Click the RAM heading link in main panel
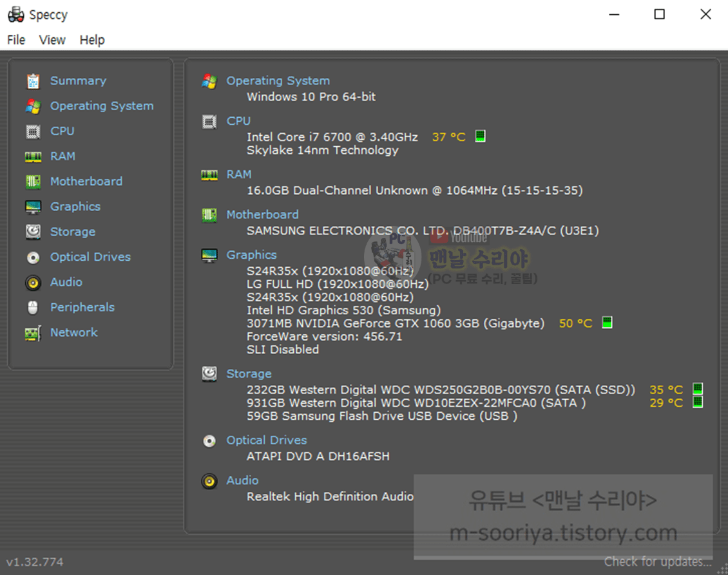The width and height of the screenshot is (728, 575). (x=239, y=174)
